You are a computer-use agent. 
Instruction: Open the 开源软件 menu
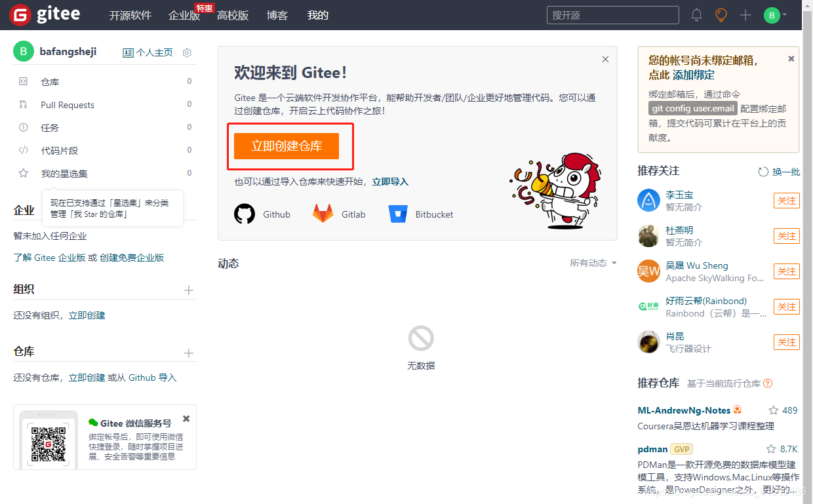tap(130, 15)
